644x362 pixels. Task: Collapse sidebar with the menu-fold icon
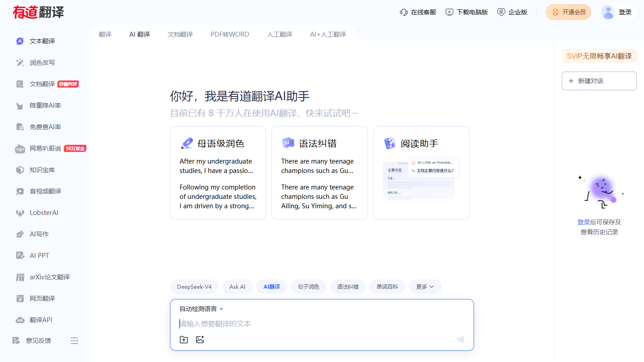click(74, 341)
